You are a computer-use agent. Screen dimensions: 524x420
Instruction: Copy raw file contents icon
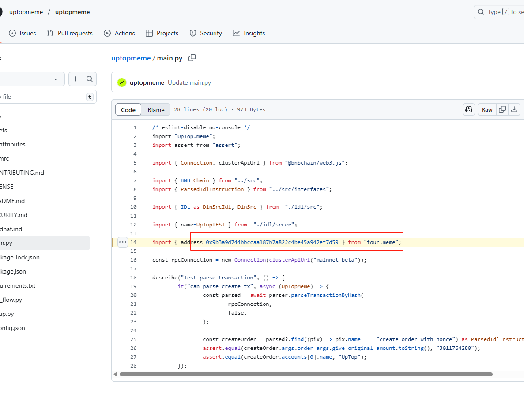click(x=502, y=109)
